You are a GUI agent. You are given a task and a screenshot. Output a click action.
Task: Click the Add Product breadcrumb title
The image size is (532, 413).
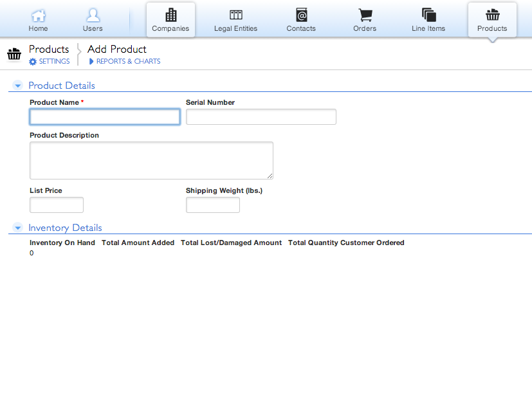[x=116, y=49]
